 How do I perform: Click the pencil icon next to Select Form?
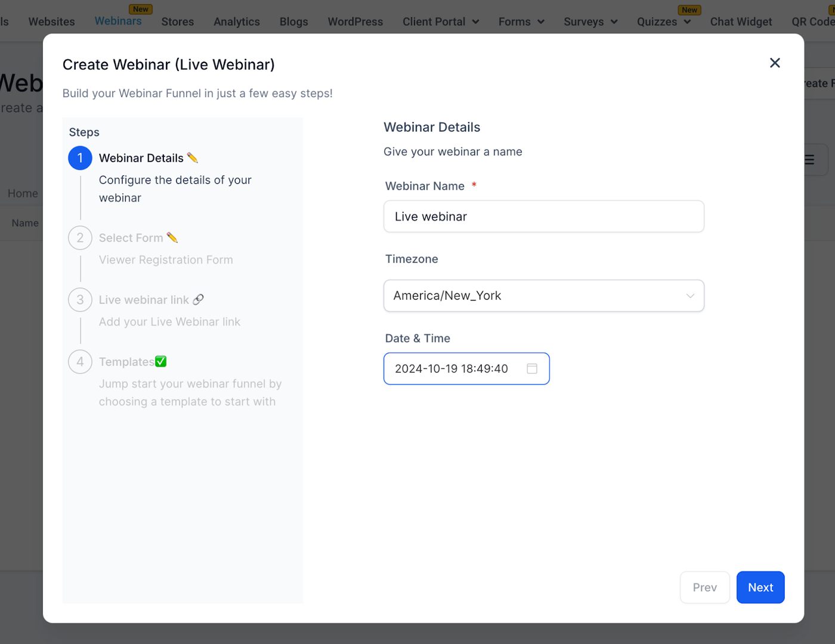tap(172, 237)
